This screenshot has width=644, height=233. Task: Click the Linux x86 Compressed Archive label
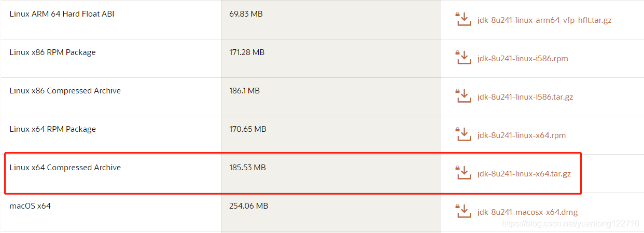[65, 91]
